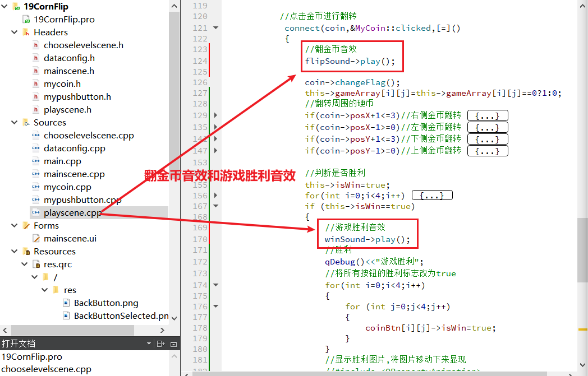Click the playscene.cpp file icon
The image size is (588, 376).
(x=36, y=213)
